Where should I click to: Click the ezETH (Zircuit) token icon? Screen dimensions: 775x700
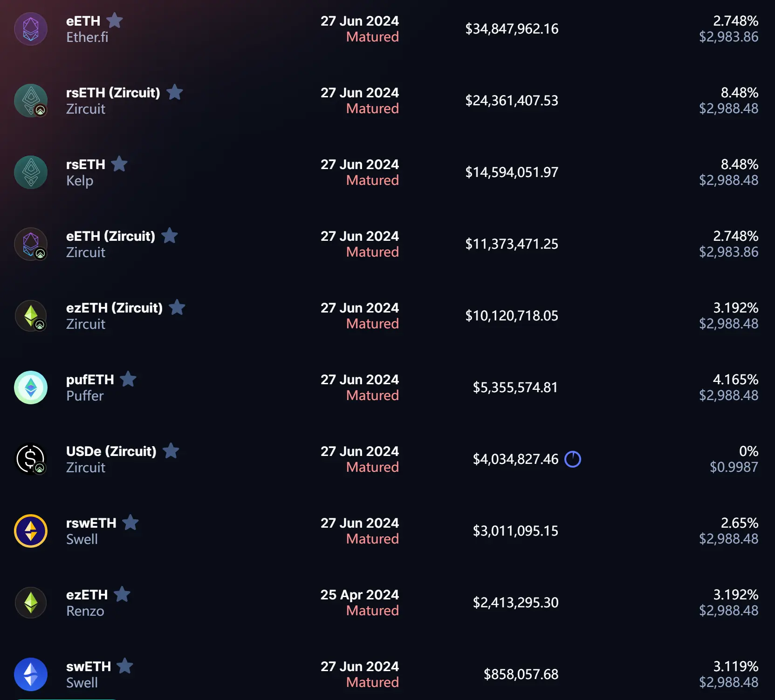[31, 316]
